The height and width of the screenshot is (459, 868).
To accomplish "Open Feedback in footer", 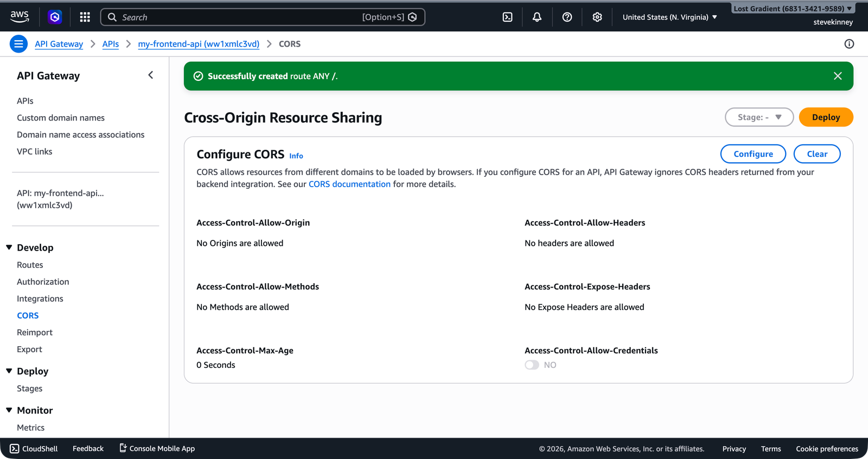I will pyautogui.click(x=88, y=449).
